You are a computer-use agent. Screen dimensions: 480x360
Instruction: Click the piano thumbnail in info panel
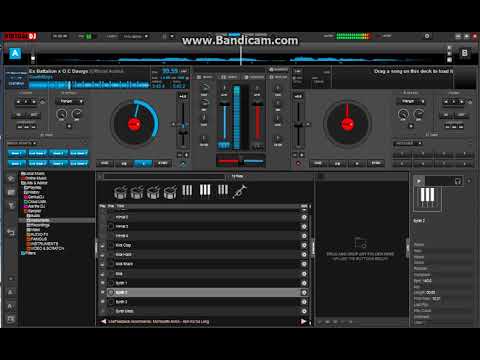[427, 199]
